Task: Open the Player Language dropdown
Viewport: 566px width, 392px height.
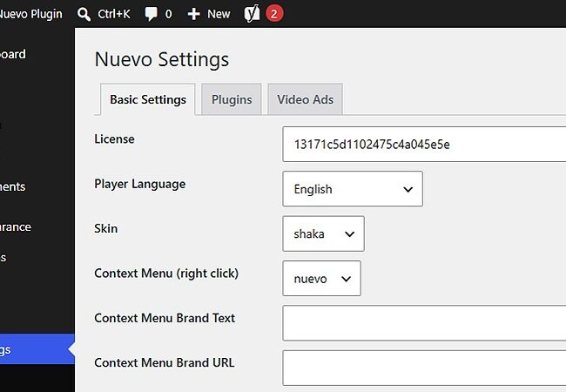Action: tap(353, 189)
